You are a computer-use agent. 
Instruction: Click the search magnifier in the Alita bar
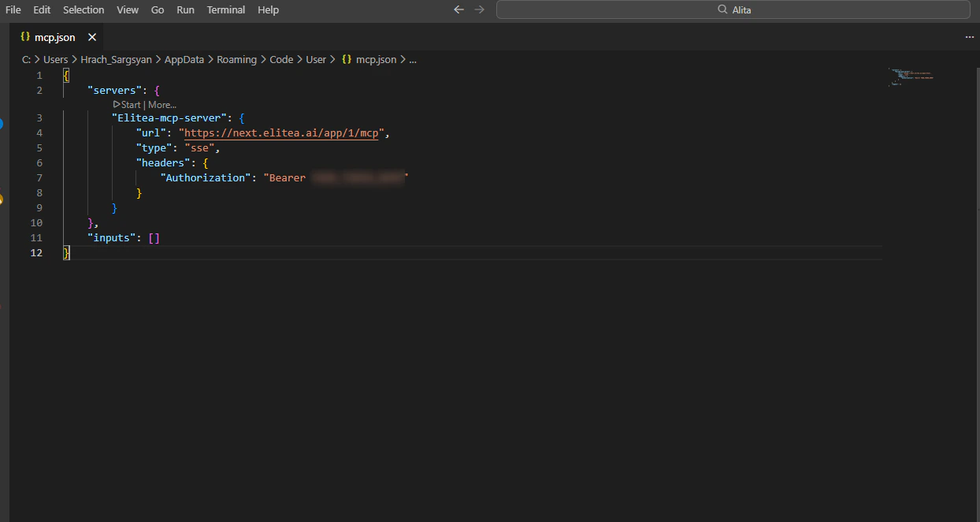(x=722, y=9)
